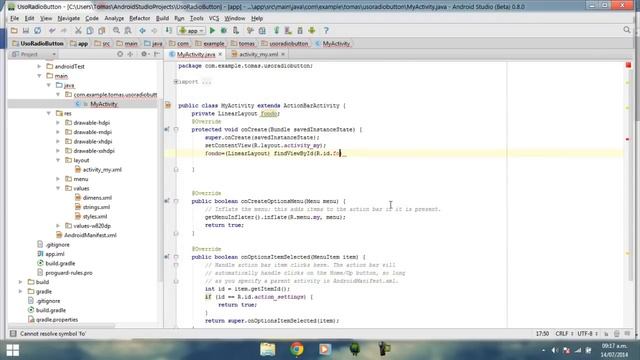The height and width of the screenshot is (360, 640).
Task: Select UsoRadioButton in the breadcrumb bar
Action: pyautogui.click(x=38, y=43)
